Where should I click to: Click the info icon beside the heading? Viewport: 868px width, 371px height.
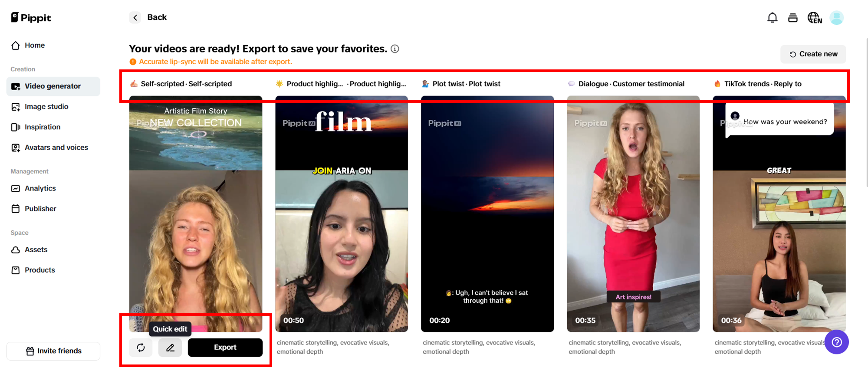tap(395, 49)
